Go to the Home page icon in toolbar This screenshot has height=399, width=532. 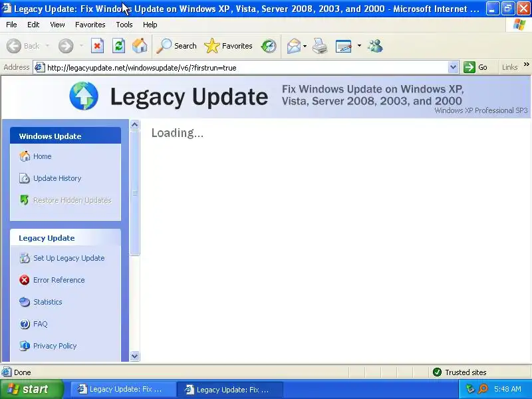click(x=140, y=46)
